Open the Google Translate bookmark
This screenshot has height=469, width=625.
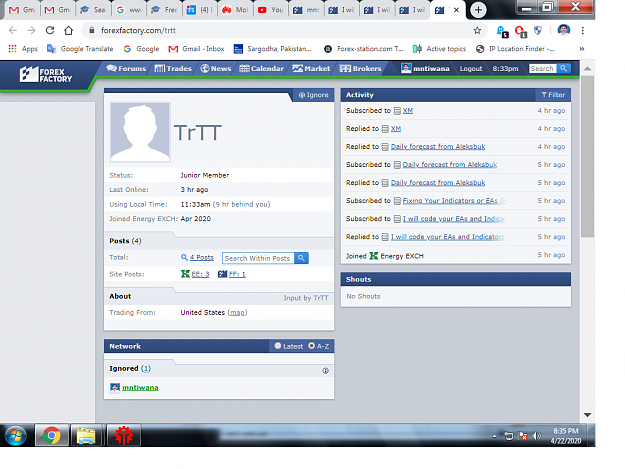point(80,49)
